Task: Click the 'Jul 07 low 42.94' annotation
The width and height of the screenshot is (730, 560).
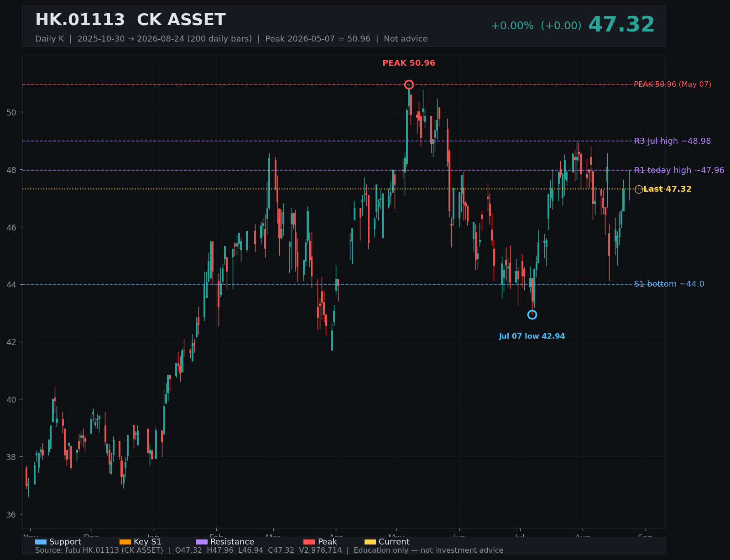Action: (532, 336)
